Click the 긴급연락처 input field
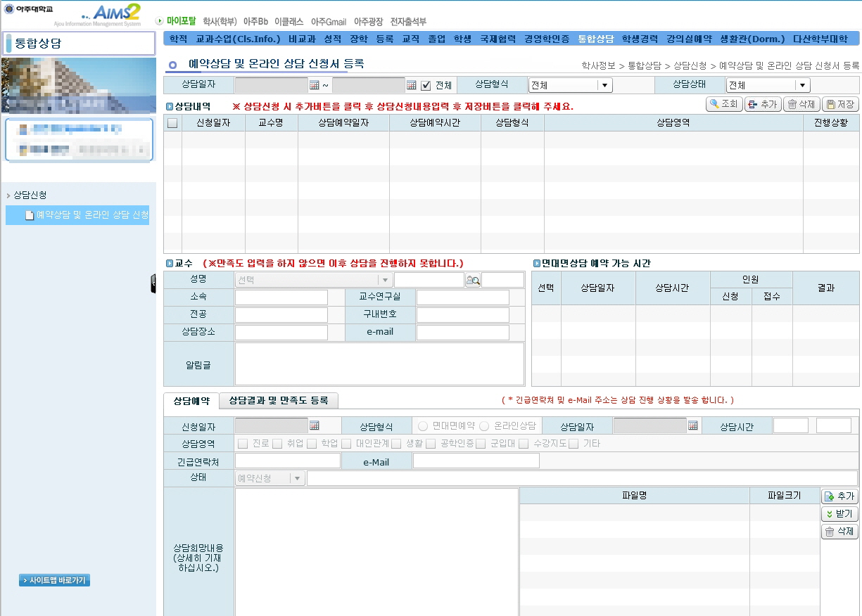Image resolution: width=862 pixels, height=616 pixels. click(x=287, y=461)
